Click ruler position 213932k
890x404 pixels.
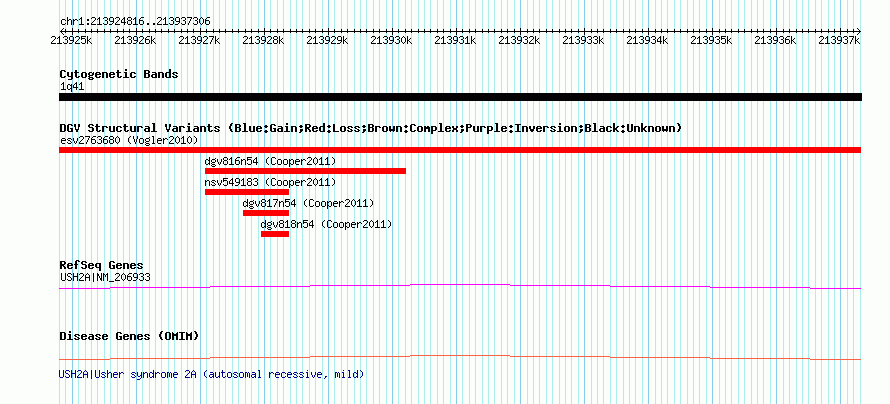(x=519, y=40)
